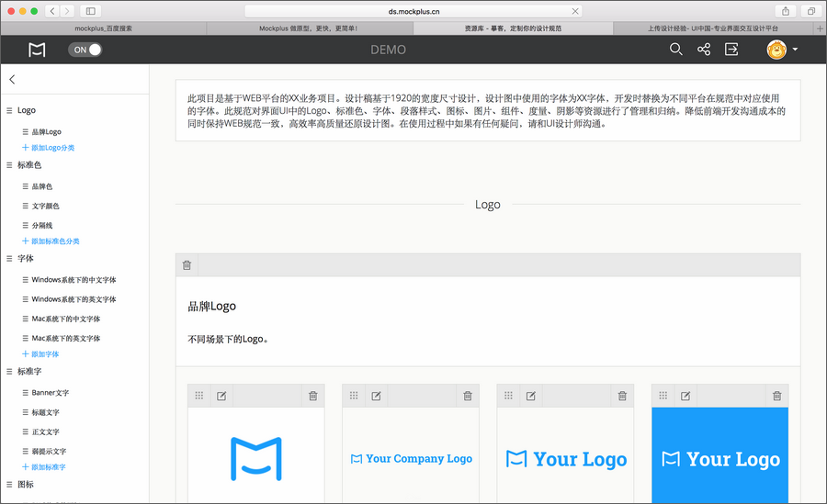Viewport: 827px width, 504px height.
Task: Expand the dropdown arrow beside avatar
Action: tap(795, 49)
